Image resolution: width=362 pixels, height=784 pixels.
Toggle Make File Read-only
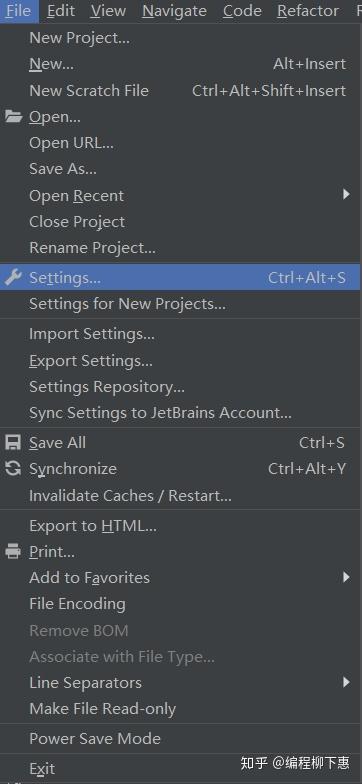pyautogui.click(x=180, y=708)
